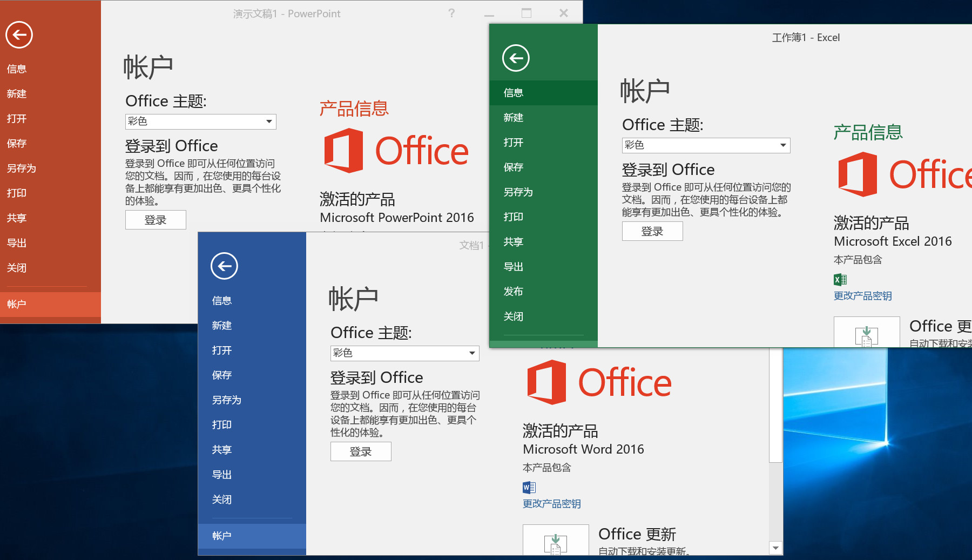Select 打开 in Excel sidebar
The height and width of the screenshot is (560, 972).
click(x=543, y=142)
